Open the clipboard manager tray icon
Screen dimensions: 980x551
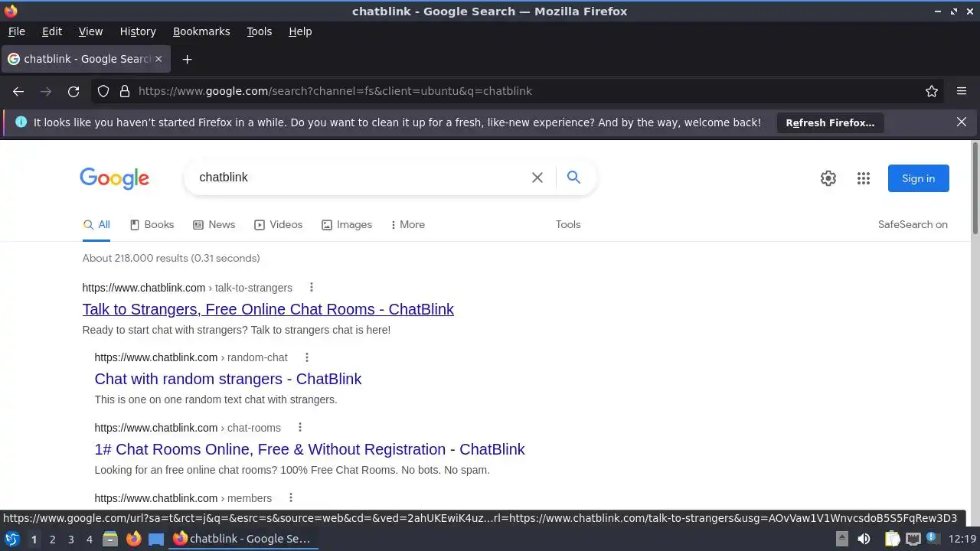892,539
